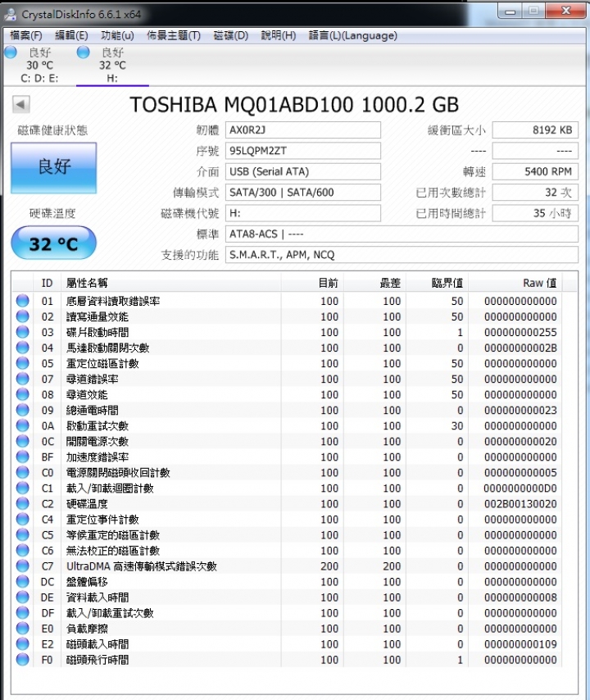Click status icon of attribute F0 row
The height and width of the screenshot is (700, 590).
click(x=22, y=659)
